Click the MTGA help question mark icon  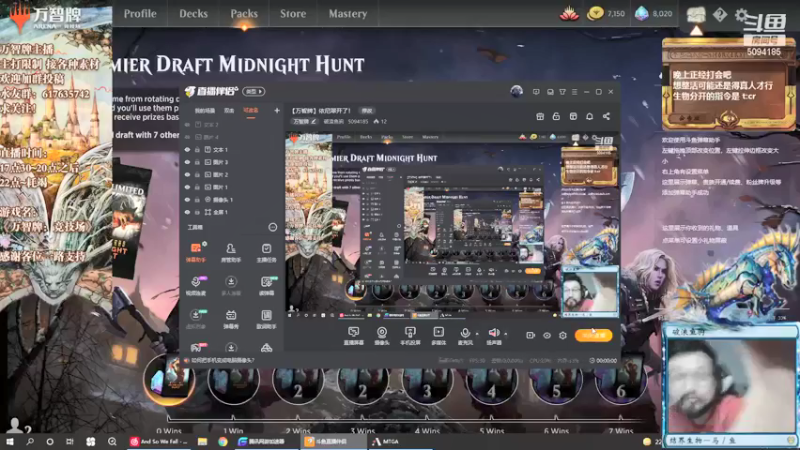720,15
